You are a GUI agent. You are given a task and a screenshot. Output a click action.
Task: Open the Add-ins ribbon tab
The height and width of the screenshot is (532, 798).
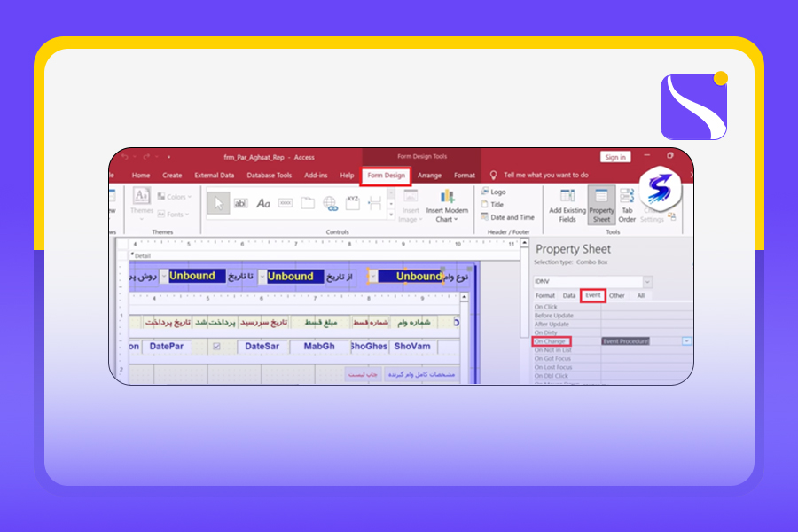tap(316, 176)
